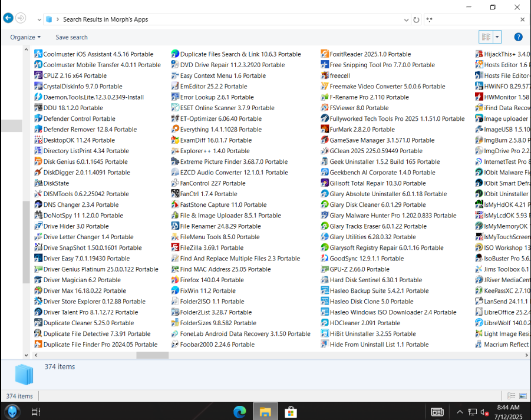Click the left arrow of horizontal scrollbar
This screenshot has width=531, height=420.
36,355
